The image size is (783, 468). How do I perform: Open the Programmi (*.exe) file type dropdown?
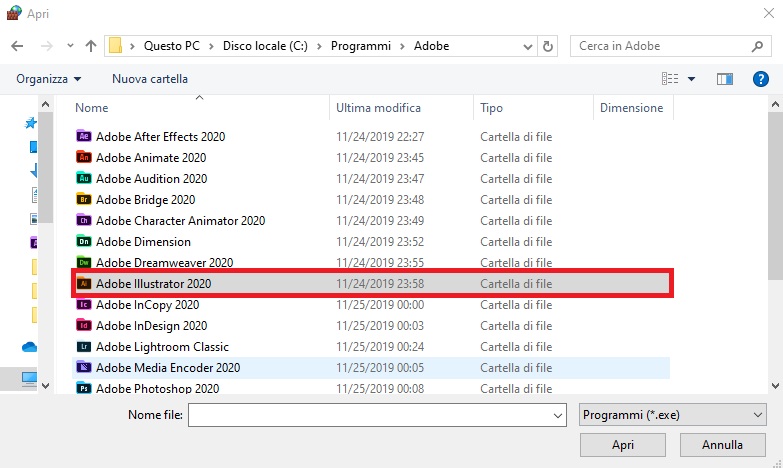coord(673,415)
